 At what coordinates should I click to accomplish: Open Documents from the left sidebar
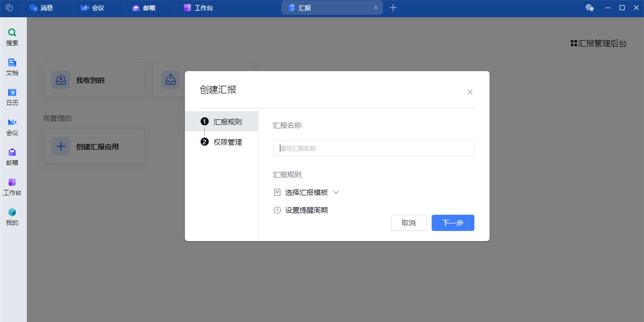12,63
